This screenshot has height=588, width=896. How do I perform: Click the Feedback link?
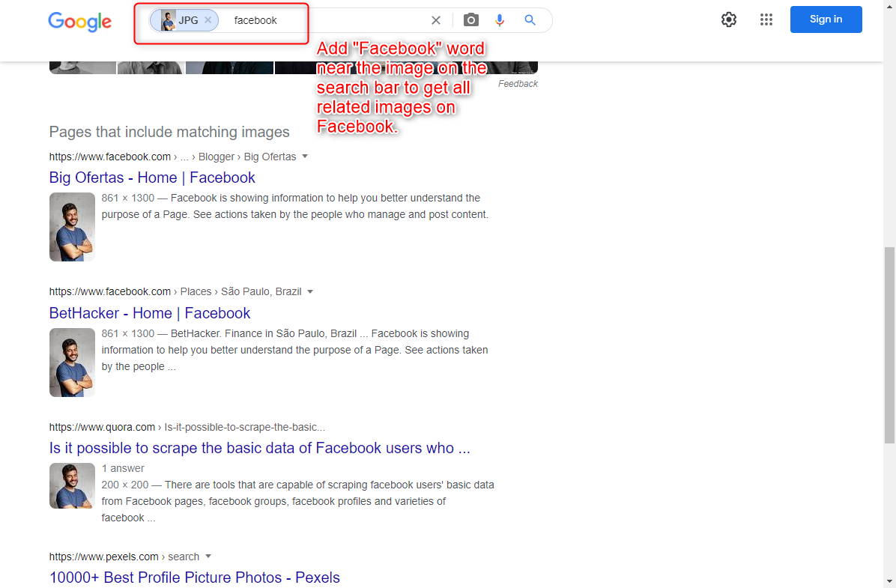pyautogui.click(x=518, y=83)
